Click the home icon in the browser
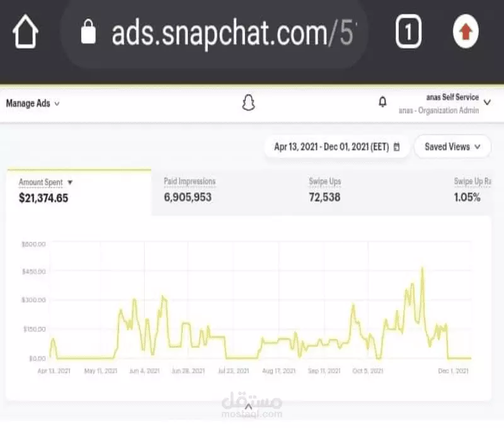Screen dimensions: 504x428 [x=24, y=30]
